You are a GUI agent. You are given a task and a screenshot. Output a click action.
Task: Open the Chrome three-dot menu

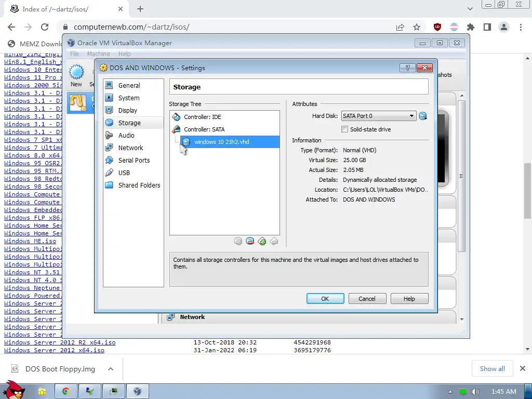pyautogui.click(x=521, y=27)
